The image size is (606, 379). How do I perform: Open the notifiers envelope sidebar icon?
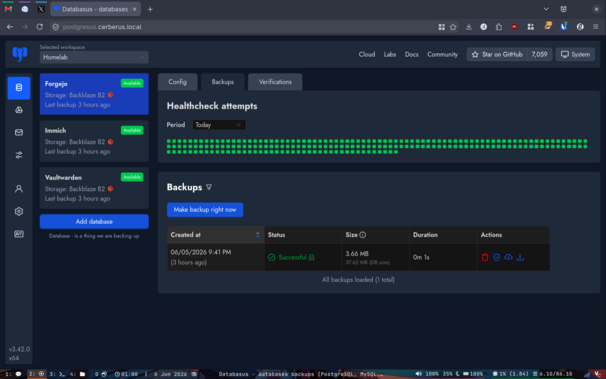pos(19,133)
